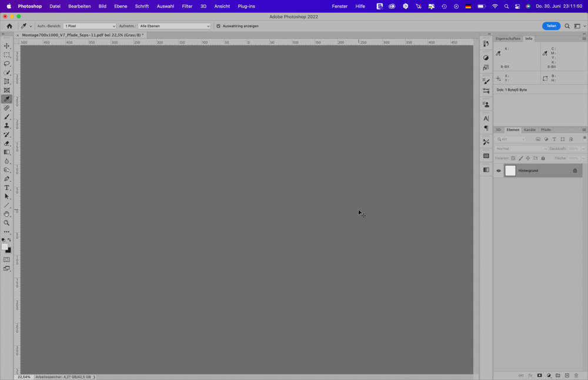
Task: Select the Move tool
Action: coord(7,46)
